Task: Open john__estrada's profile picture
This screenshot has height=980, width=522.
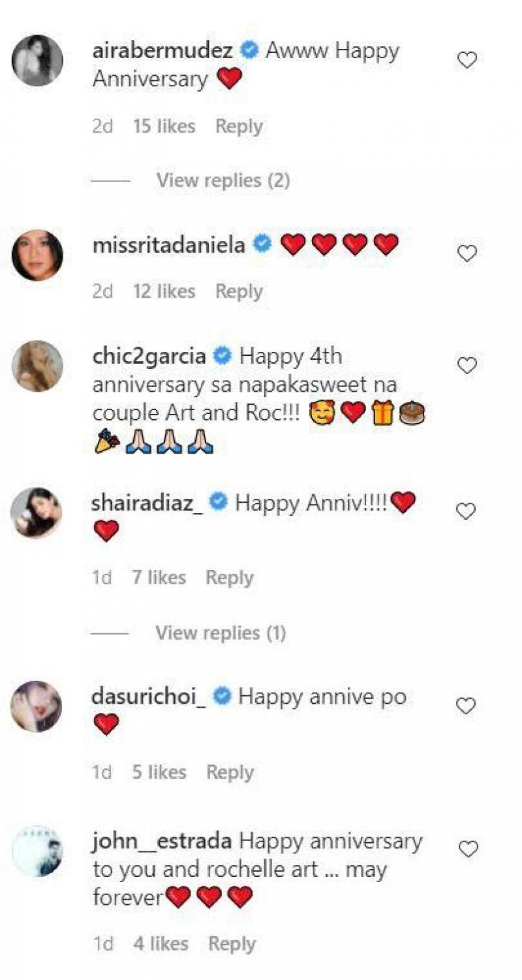Action: coord(37,851)
